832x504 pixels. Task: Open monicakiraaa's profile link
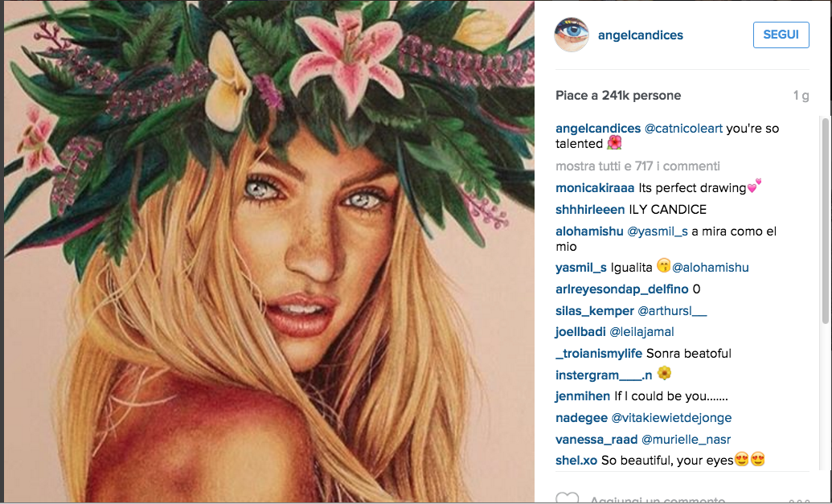(x=595, y=188)
